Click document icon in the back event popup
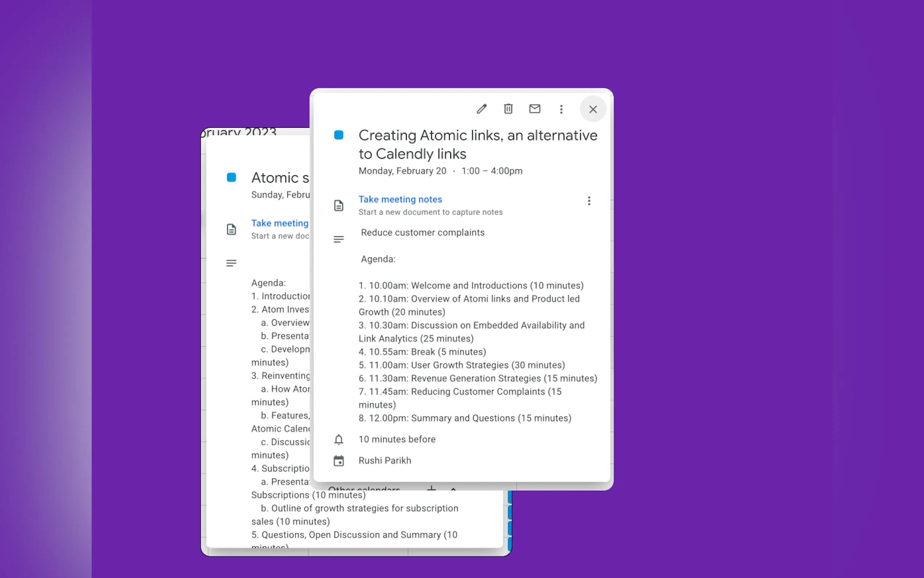Screen dimensions: 924x578 231,229
